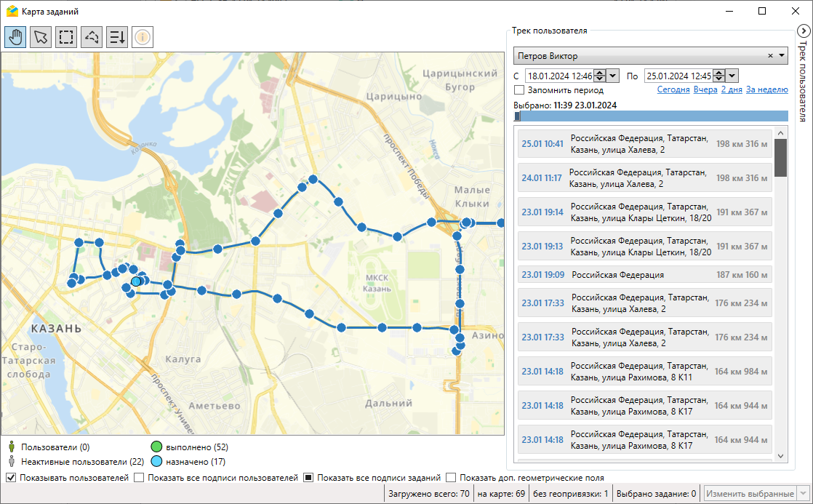The image size is (813, 504).
Task: Open the user selection dropdown arrow
Action: point(782,56)
